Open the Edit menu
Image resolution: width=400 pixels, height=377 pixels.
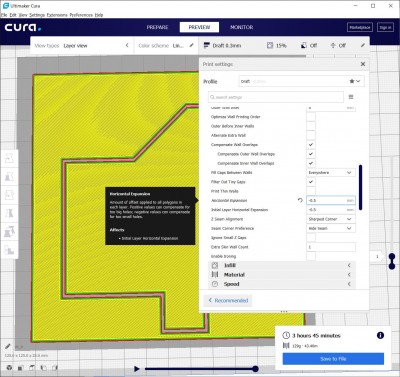pyautogui.click(x=13, y=15)
